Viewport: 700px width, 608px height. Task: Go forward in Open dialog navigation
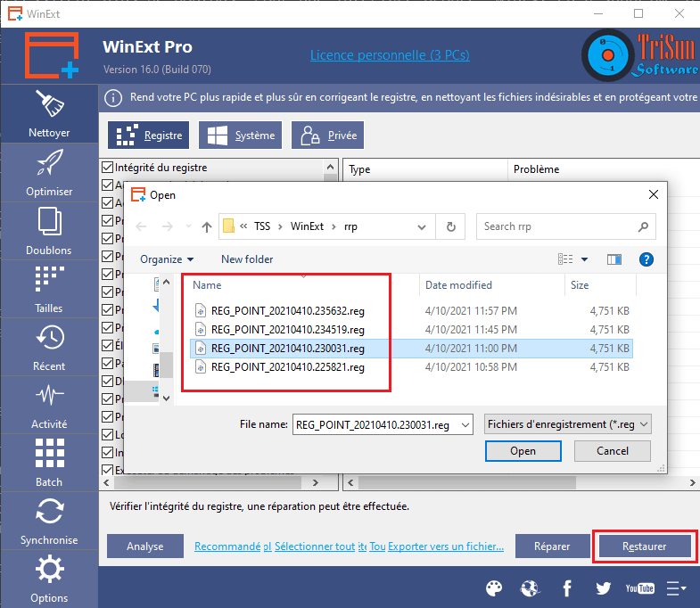click(168, 226)
